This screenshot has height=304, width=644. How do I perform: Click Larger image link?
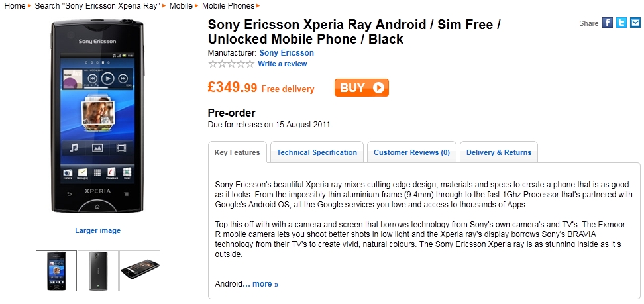[x=98, y=230]
